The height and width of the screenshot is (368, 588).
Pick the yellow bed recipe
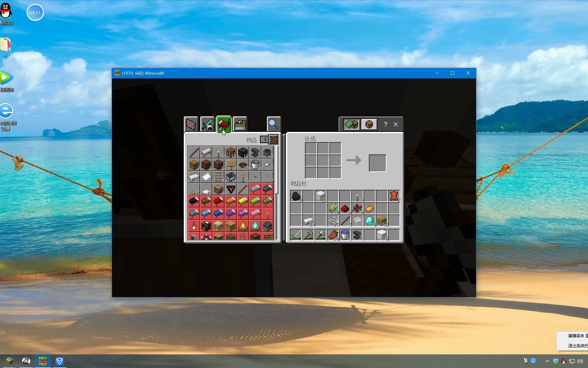tap(243, 202)
